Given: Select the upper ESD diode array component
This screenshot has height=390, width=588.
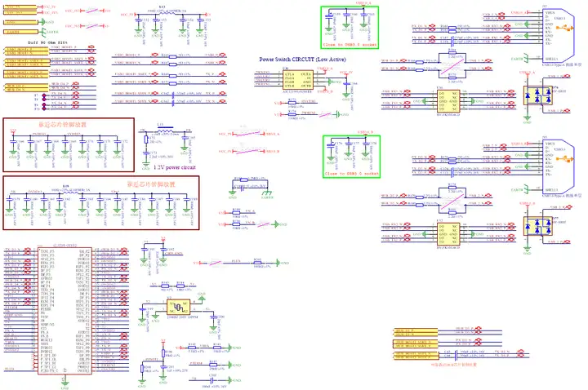Looking at the screenshot, I should click(538, 95).
